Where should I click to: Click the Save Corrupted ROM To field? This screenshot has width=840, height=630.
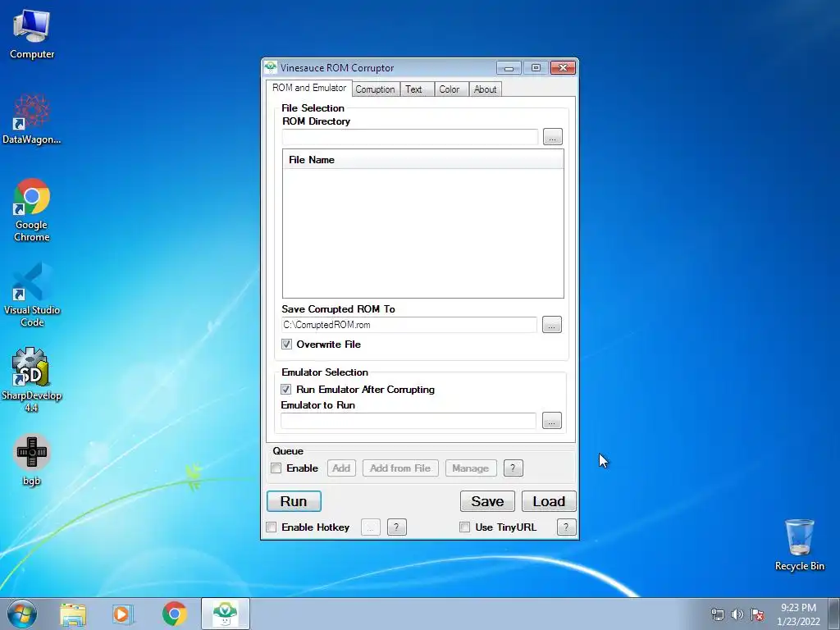coord(409,325)
